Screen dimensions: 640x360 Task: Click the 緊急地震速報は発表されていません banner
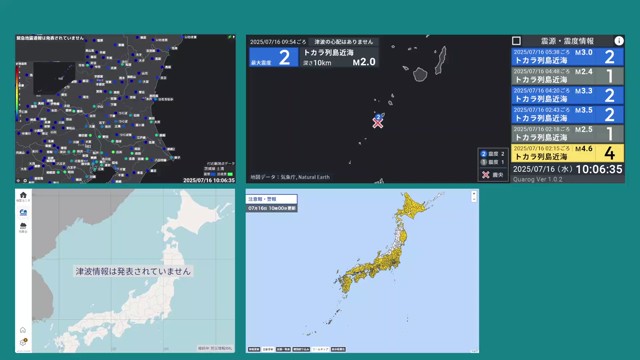coord(50,38)
